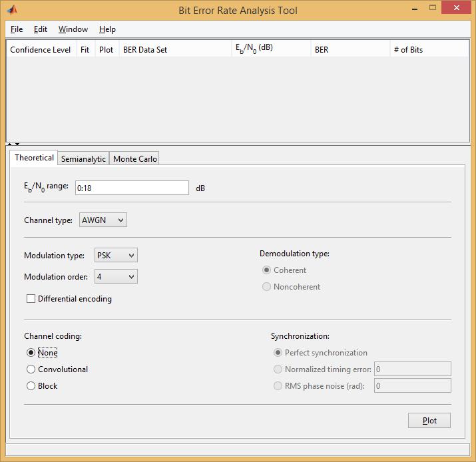Switch to the Theoretical tab
Screen dimensions: 476x462
(34, 158)
